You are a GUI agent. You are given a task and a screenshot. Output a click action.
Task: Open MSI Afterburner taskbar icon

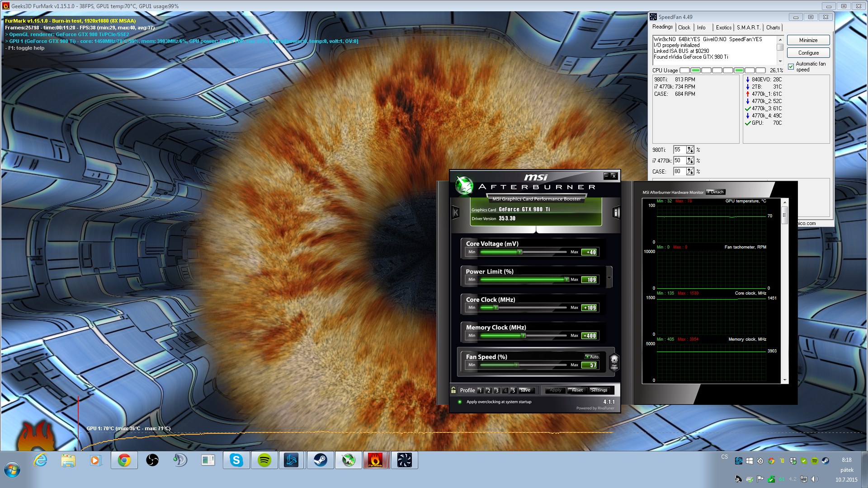pos(348,460)
